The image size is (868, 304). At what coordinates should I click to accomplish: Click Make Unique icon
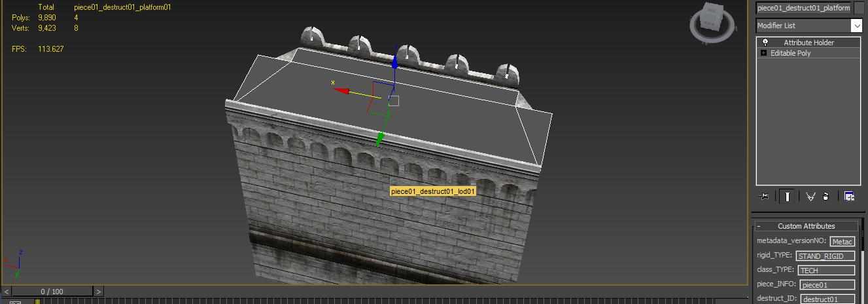[x=810, y=196]
